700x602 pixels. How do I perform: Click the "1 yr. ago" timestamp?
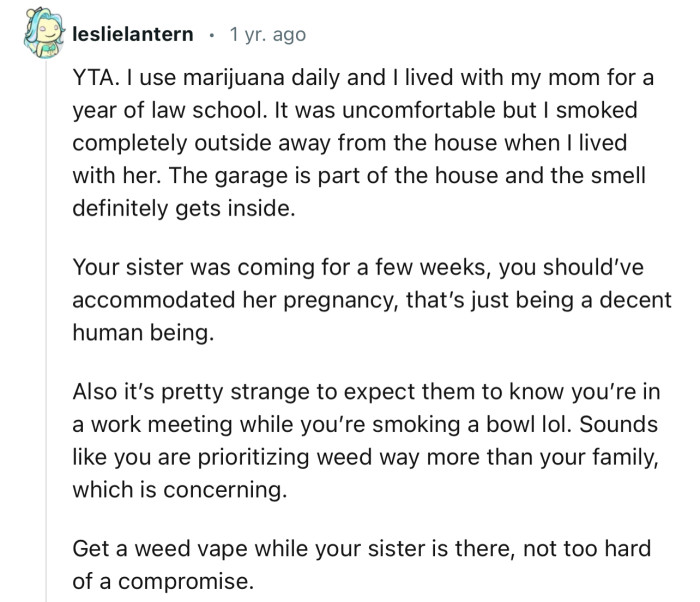tap(267, 35)
